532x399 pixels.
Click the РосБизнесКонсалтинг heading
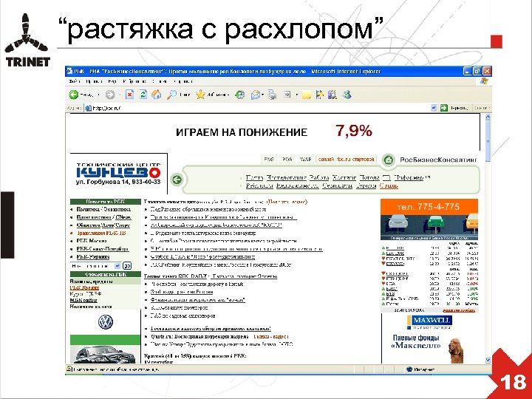tap(438, 160)
